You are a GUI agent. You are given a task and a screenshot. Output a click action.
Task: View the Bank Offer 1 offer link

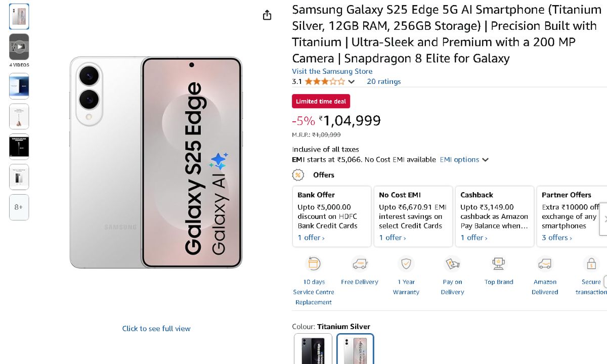coord(311,238)
